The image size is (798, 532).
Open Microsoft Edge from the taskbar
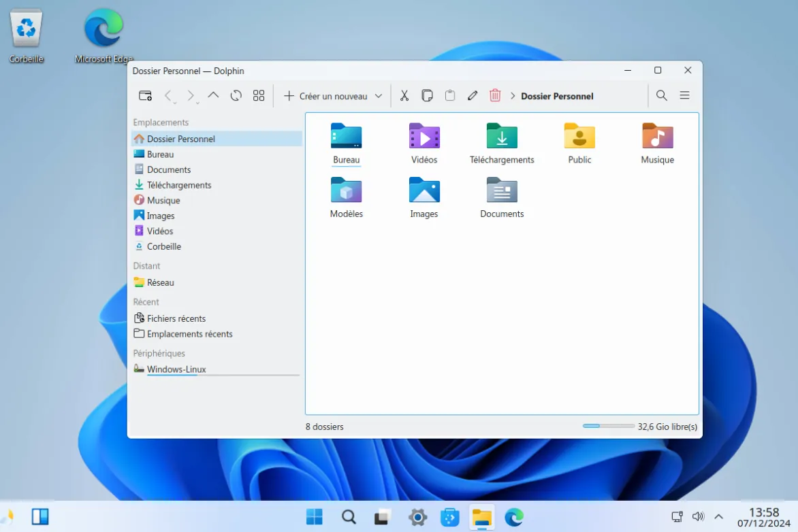pyautogui.click(x=514, y=517)
